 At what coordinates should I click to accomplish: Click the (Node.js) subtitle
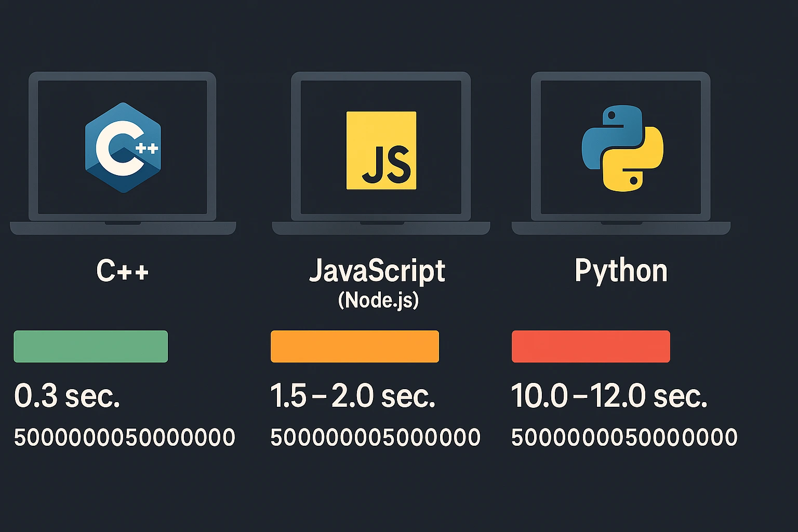tap(378, 300)
